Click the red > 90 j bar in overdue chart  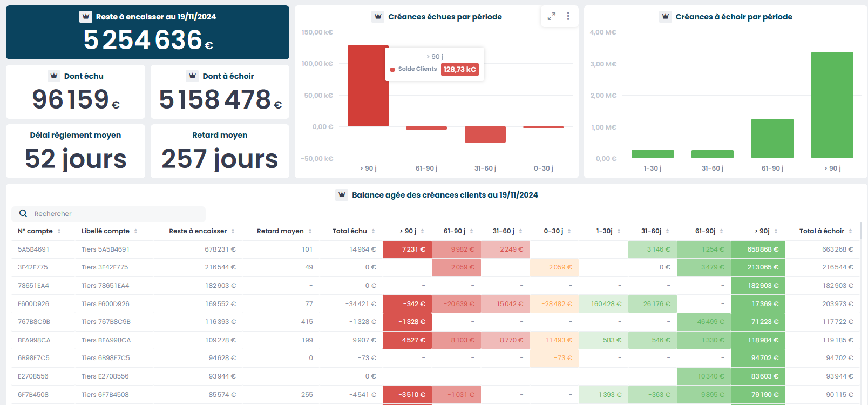[x=368, y=86]
